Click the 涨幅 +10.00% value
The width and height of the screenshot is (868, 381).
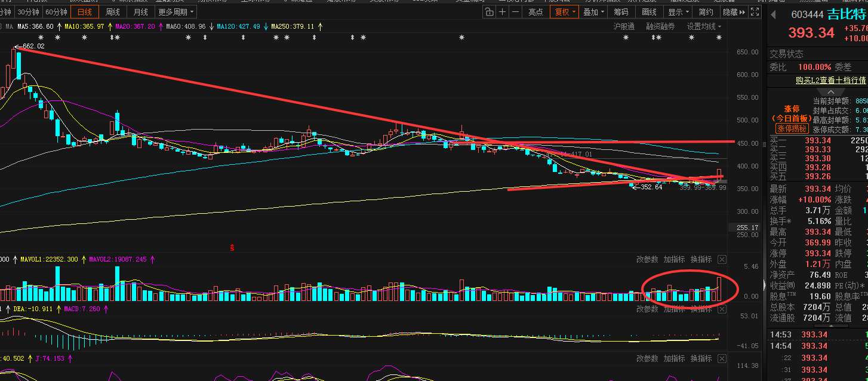point(814,199)
